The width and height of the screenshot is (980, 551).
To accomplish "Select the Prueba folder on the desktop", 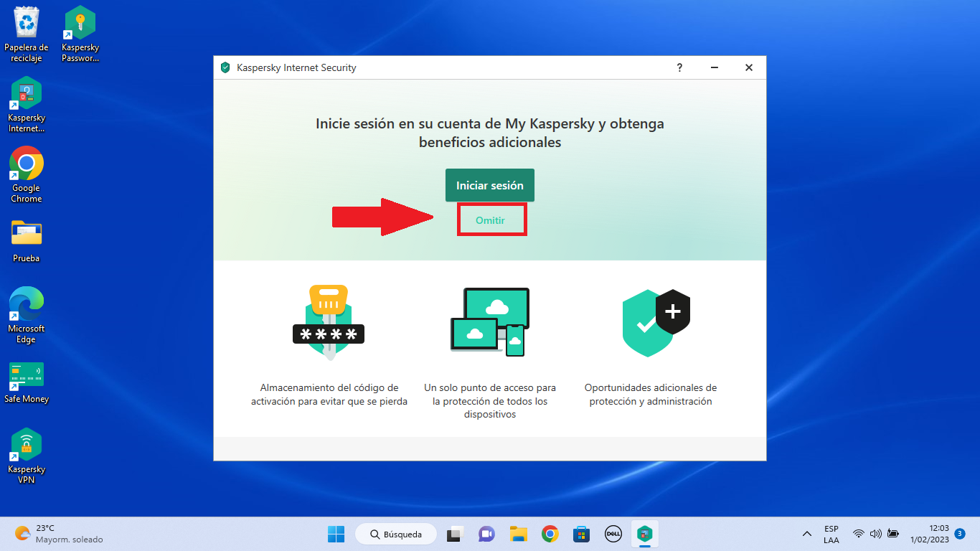I will (27, 239).
